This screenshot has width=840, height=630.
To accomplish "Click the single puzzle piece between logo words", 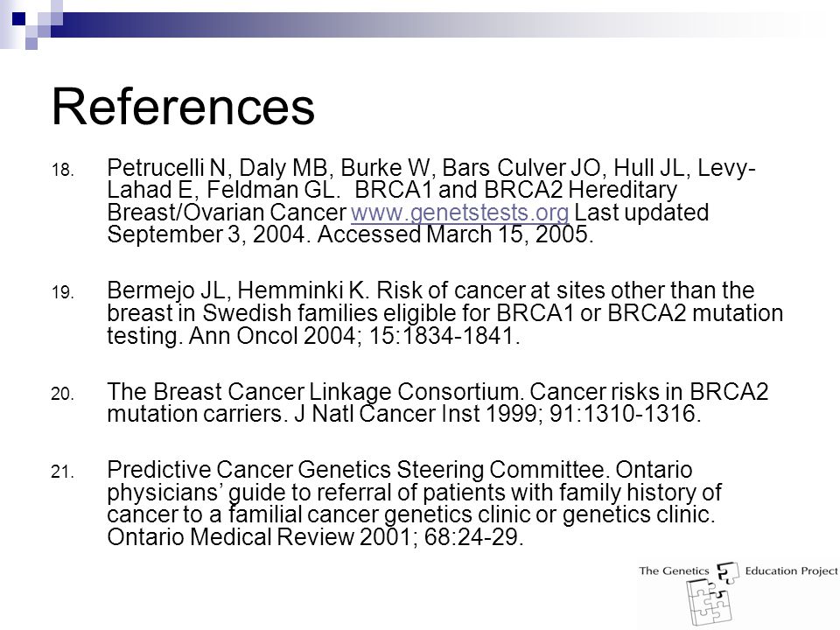I will [x=727, y=572].
